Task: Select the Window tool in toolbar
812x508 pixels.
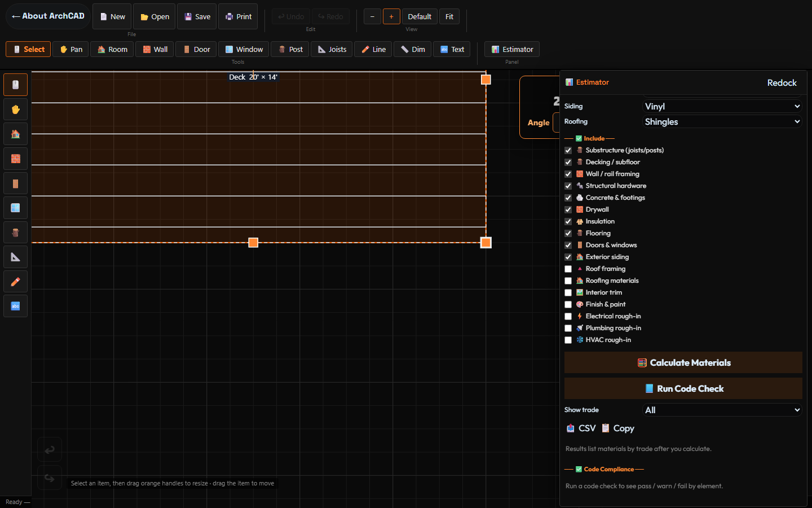Action: [x=244, y=49]
